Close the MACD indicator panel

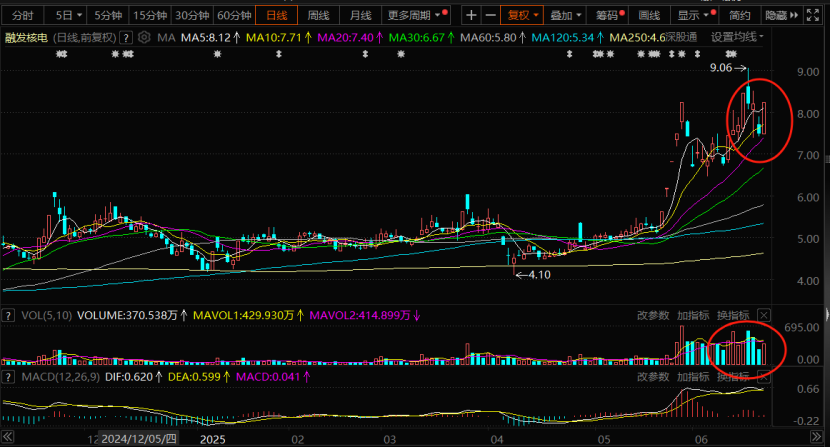point(764,377)
